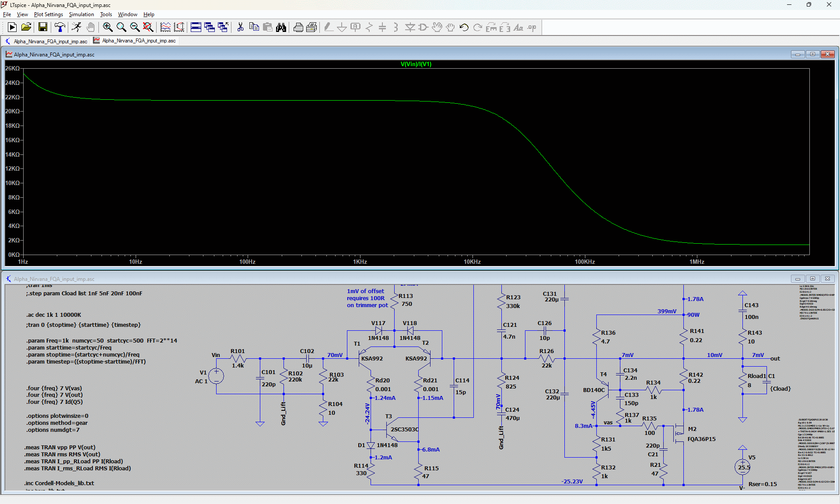Minimize the schematic pane window
Image resolution: width=840 pixels, height=504 pixels.
coord(798,279)
